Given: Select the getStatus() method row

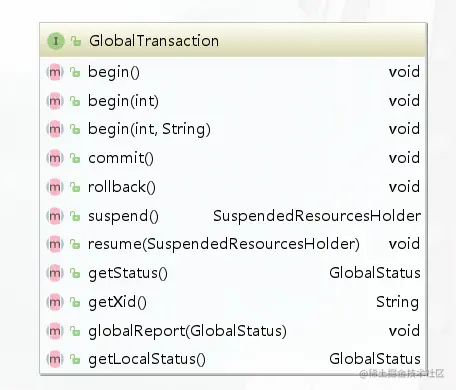Looking at the screenshot, I should [x=233, y=273].
